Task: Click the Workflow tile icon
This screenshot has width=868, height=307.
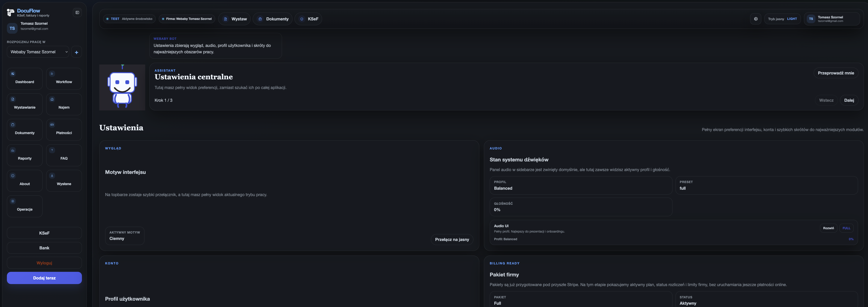Action: (x=52, y=74)
